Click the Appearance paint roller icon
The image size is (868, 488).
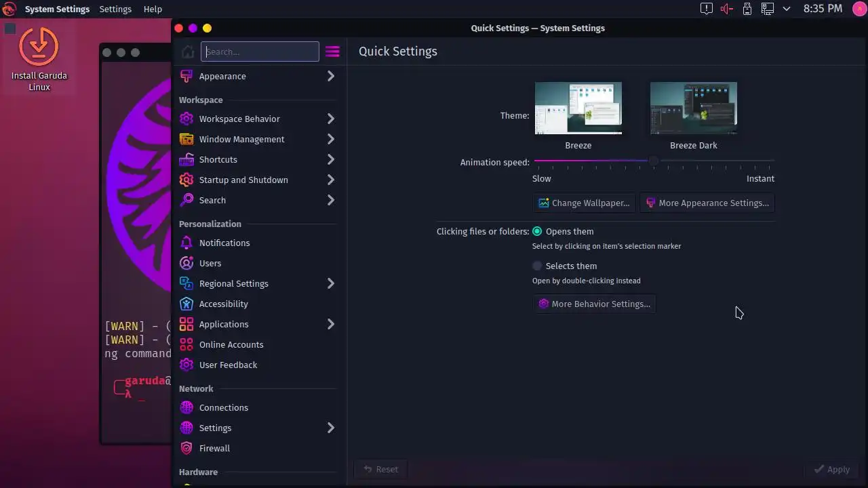point(186,77)
